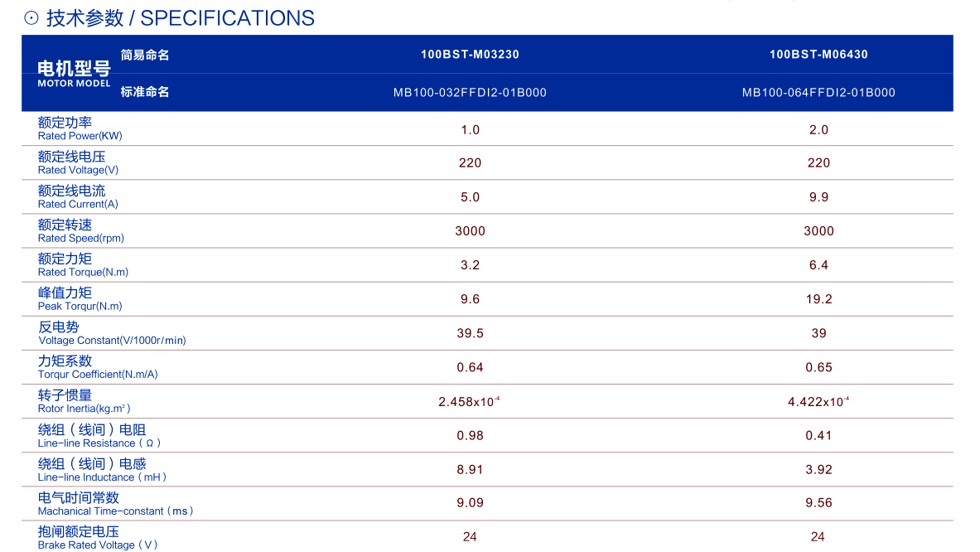This screenshot has width=980, height=552.
Task: Click the Mechanical Time-constant value 9.56
Action: (818, 503)
